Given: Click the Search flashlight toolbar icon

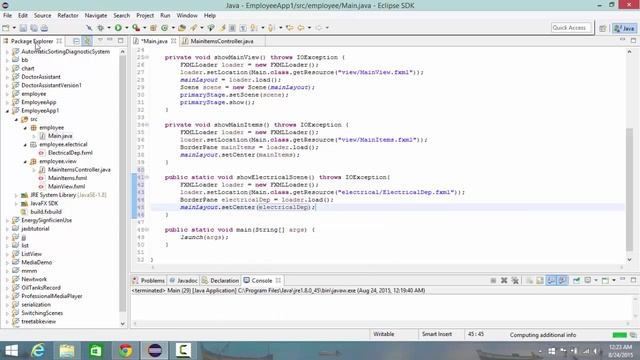Looking at the screenshot, I should [x=193, y=28].
